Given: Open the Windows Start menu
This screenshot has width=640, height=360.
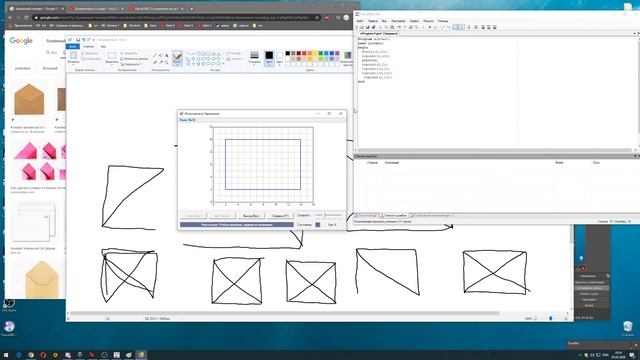Looking at the screenshot, I should 6,355.
